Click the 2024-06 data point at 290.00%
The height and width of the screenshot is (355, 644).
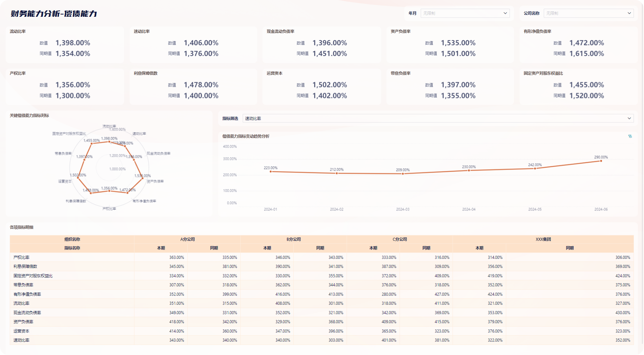[601, 161]
